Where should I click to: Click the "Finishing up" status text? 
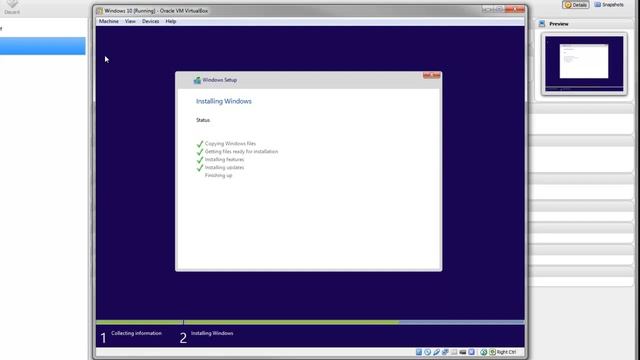(218, 176)
